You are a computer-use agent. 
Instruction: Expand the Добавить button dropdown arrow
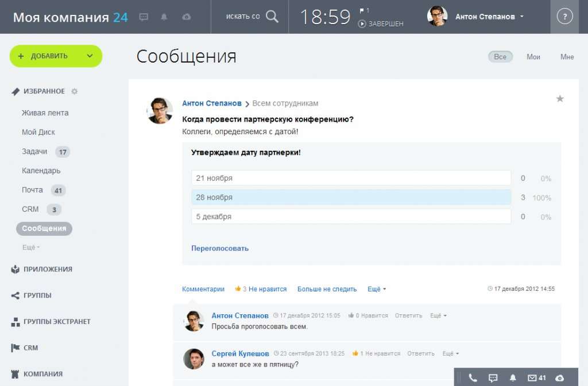(x=90, y=56)
